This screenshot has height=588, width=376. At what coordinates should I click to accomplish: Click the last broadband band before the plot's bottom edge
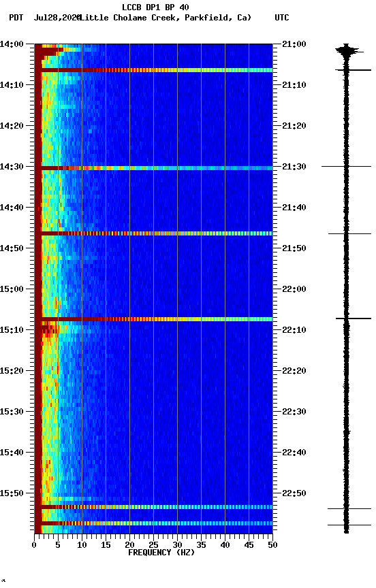[x=153, y=523]
